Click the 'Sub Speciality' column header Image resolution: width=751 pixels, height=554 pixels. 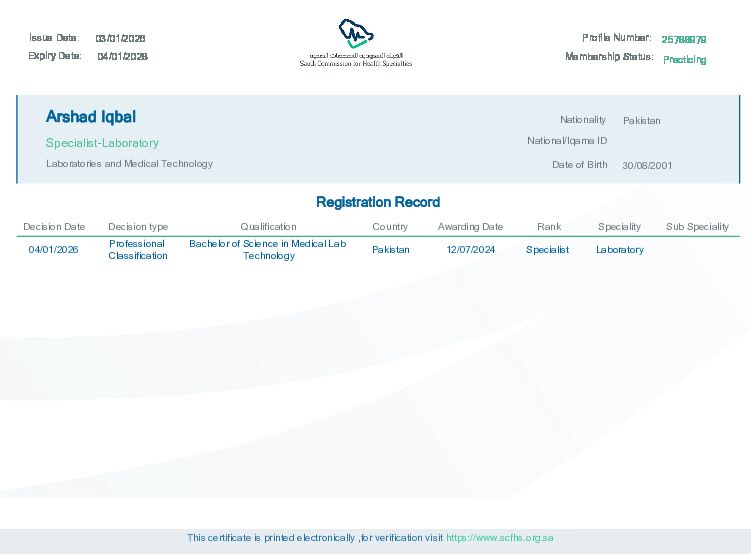697,227
